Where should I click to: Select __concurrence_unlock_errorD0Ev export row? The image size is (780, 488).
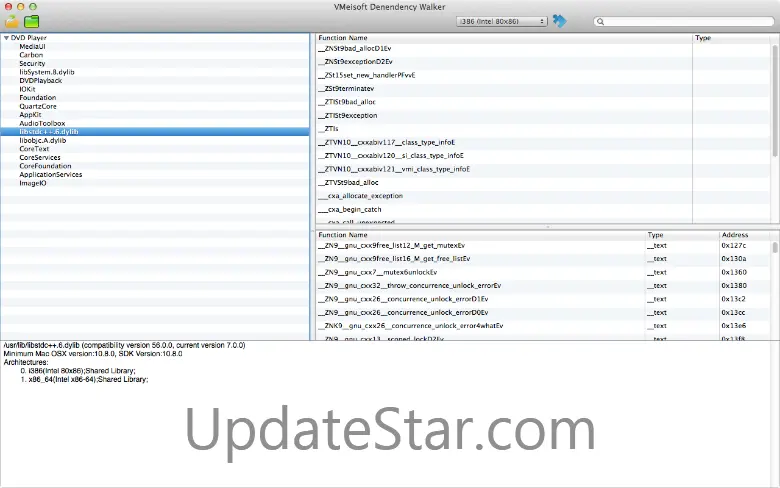[x=543, y=312]
